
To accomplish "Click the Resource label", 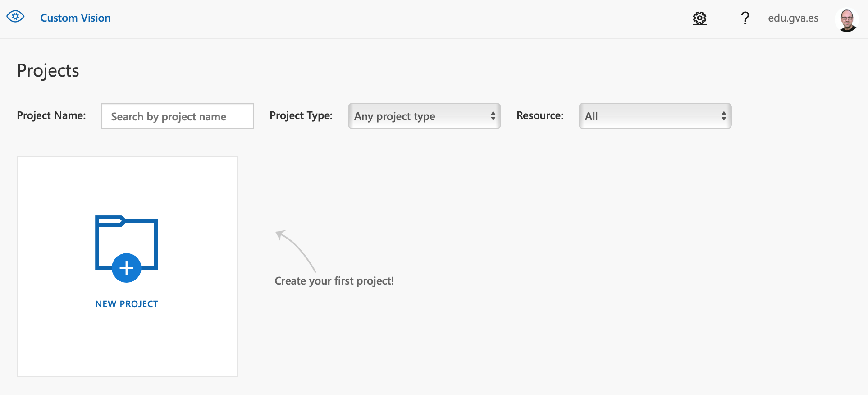I will pos(540,115).
